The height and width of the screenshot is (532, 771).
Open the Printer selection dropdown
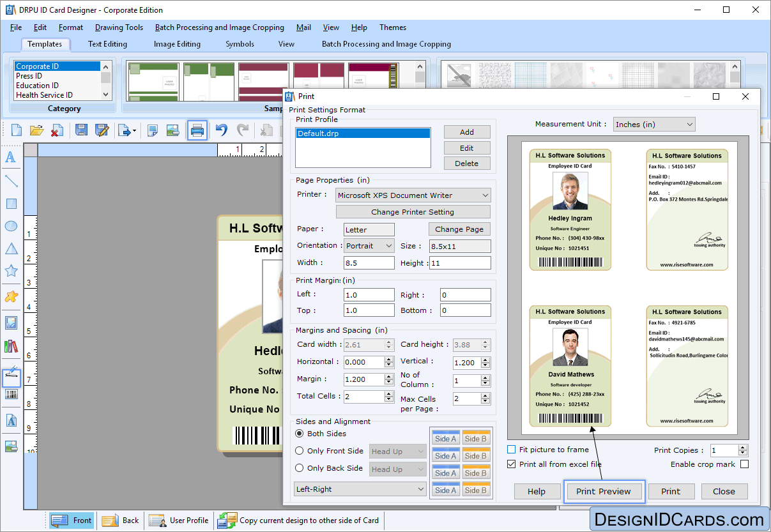[x=413, y=195]
